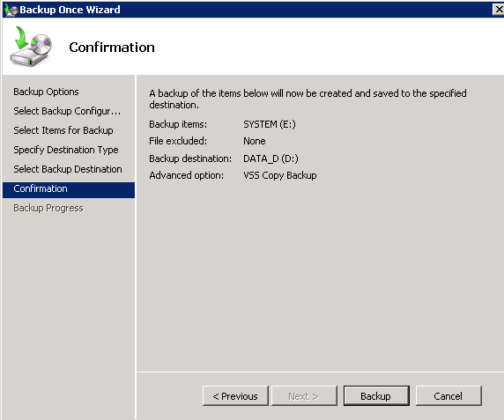Jump to the Specify Destination Type step
504x420 pixels.
click(66, 150)
